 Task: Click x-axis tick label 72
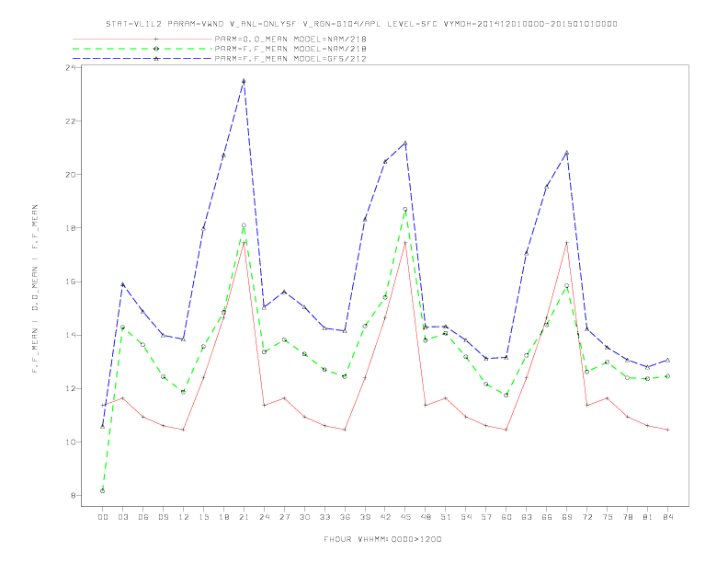point(586,517)
